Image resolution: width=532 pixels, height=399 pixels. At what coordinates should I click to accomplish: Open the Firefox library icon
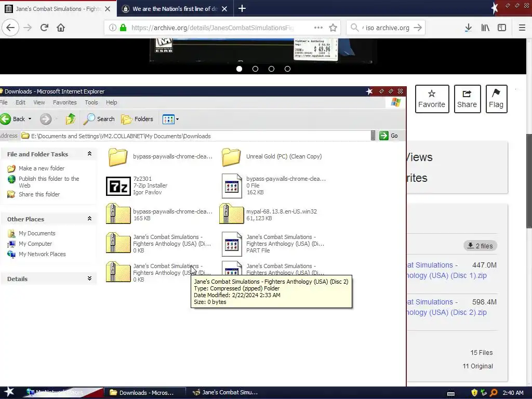pos(485,28)
